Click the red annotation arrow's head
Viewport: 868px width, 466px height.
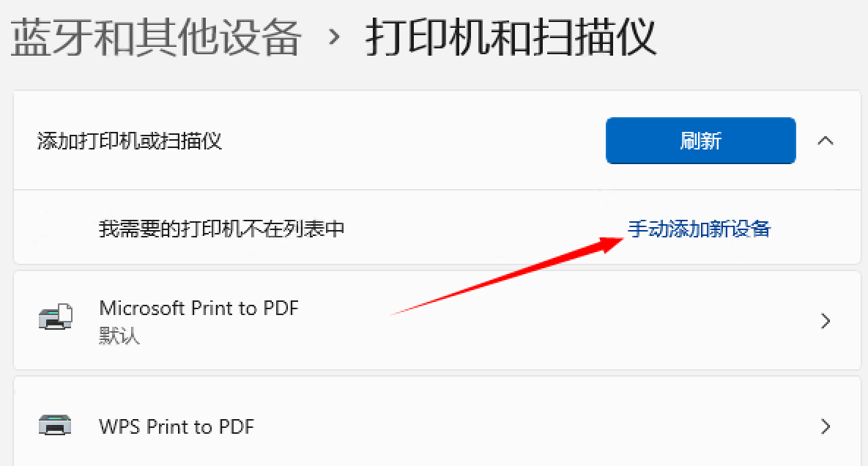(x=611, y=243)
